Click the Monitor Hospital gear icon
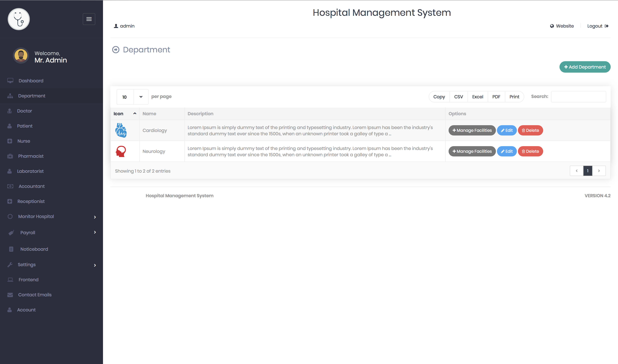The width and height of the screenshot is (618, 364). [10, 217]
